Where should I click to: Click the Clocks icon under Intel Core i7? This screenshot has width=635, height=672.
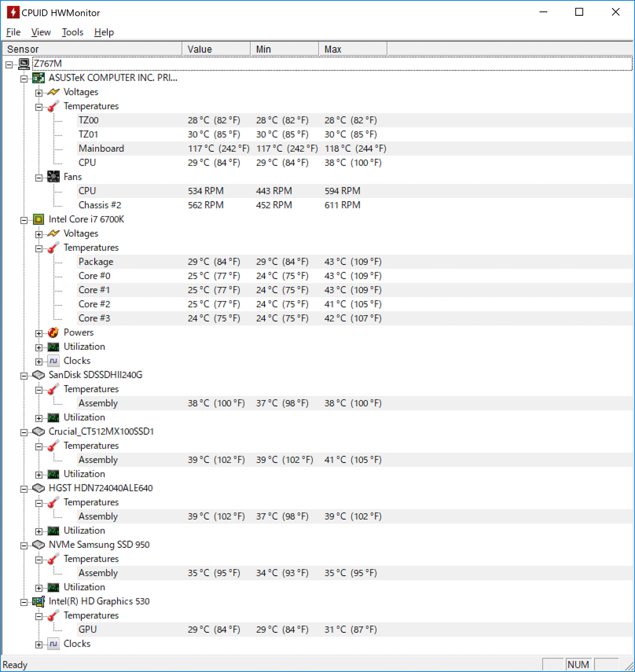tap(53, 361)
